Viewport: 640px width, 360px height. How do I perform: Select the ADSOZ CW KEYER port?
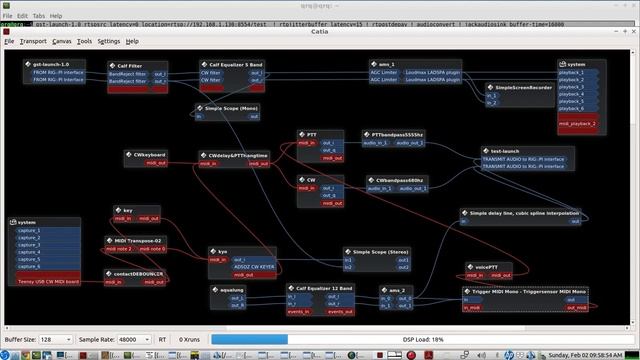click(254, 267)
